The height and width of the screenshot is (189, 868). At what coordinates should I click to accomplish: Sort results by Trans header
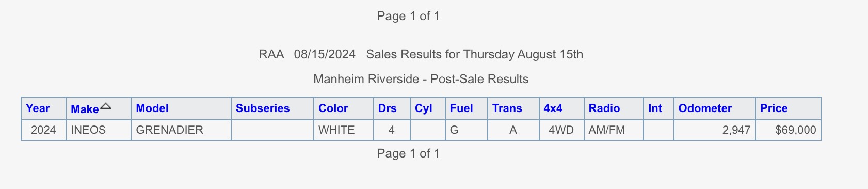click(x=507, y=108)
